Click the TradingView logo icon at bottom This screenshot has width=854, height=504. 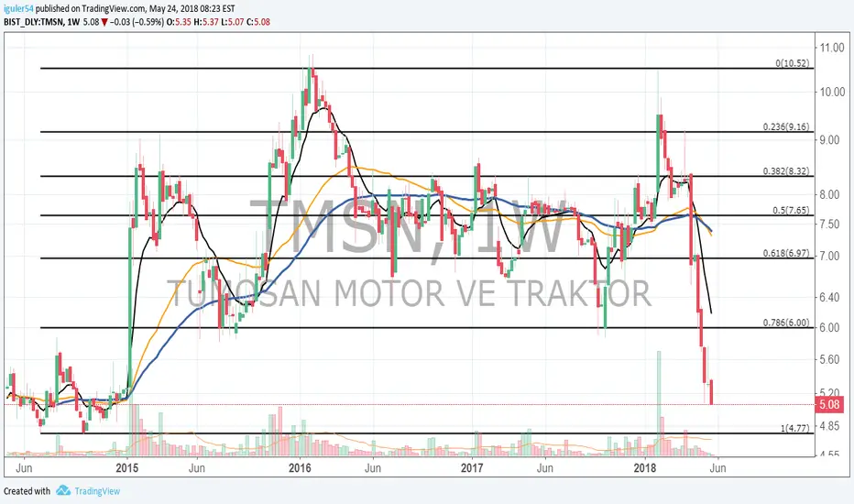63,490
